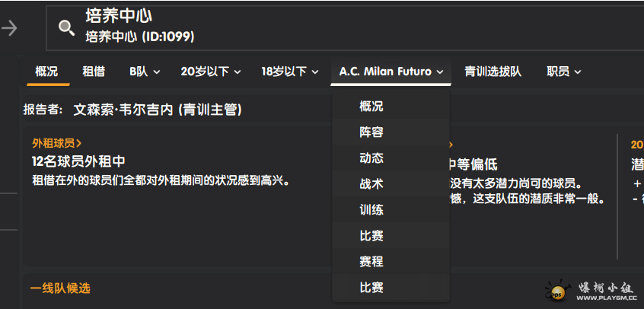Expand the 20岁以下 dropdown
The height and width of the screenshot is (309, 644).
211,72
